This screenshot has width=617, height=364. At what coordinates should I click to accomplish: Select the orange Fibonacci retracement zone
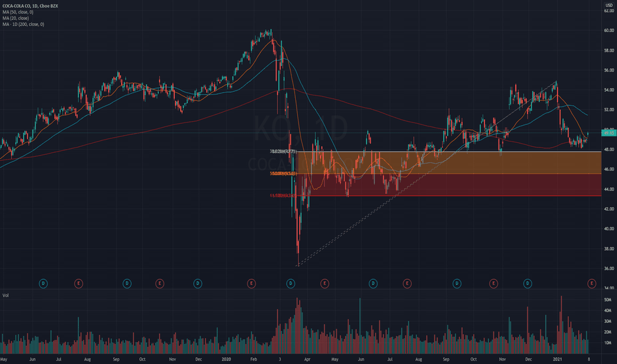click(449, 163)
